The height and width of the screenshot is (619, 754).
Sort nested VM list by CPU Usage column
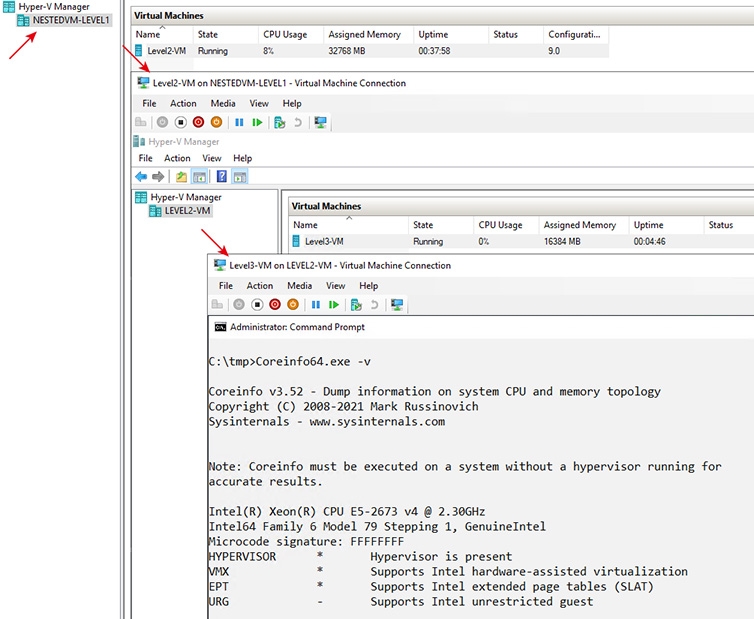506,225
